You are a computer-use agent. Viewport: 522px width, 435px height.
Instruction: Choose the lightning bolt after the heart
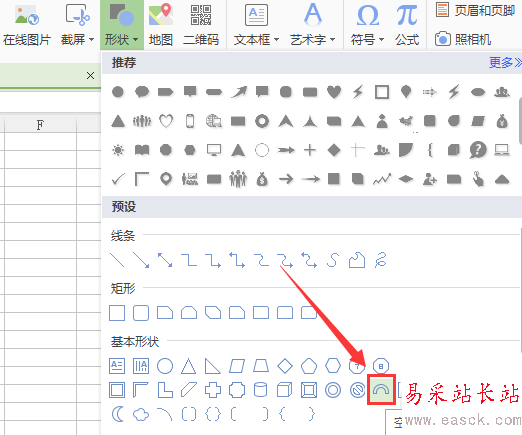pos(358,92)
